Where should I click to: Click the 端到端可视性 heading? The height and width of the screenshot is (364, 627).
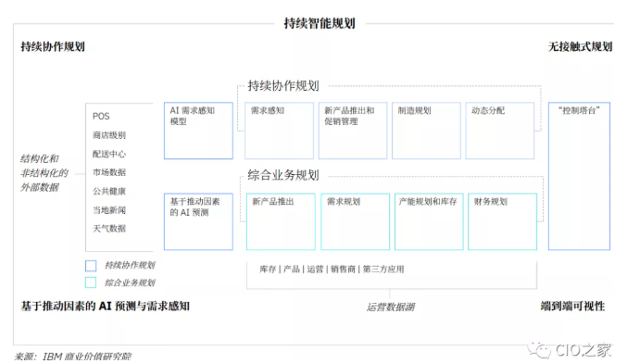(x=572, y=307)
